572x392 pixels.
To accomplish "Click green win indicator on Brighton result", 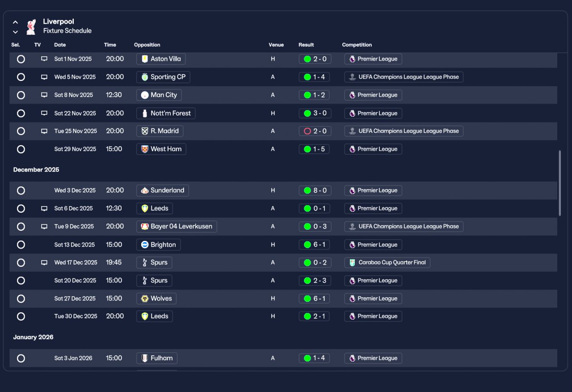I will pos(307,244).
